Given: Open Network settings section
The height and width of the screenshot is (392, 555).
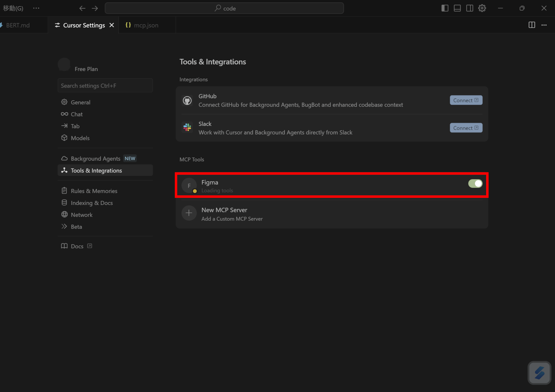Looking at the screenshot, I should pos(105,215).
